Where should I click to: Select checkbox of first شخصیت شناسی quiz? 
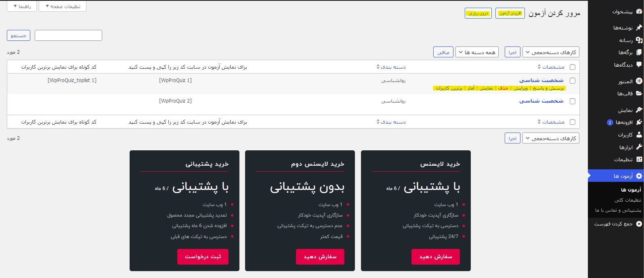click(572, 81)
